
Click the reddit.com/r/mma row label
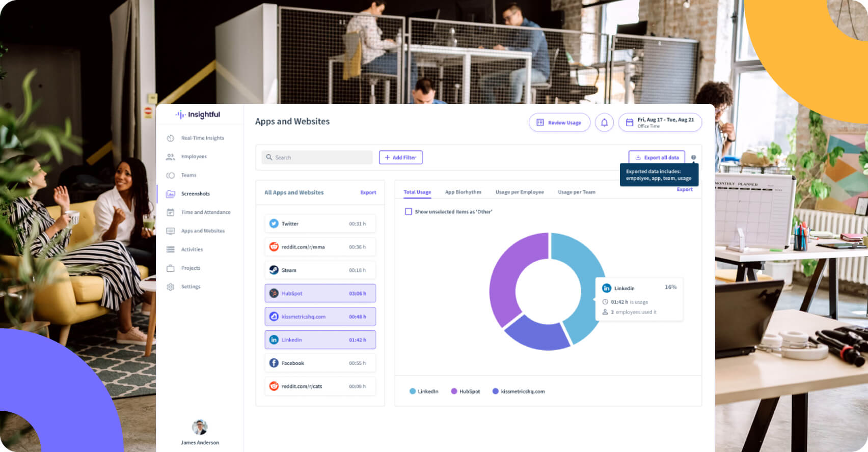click(x=303, y=247)
